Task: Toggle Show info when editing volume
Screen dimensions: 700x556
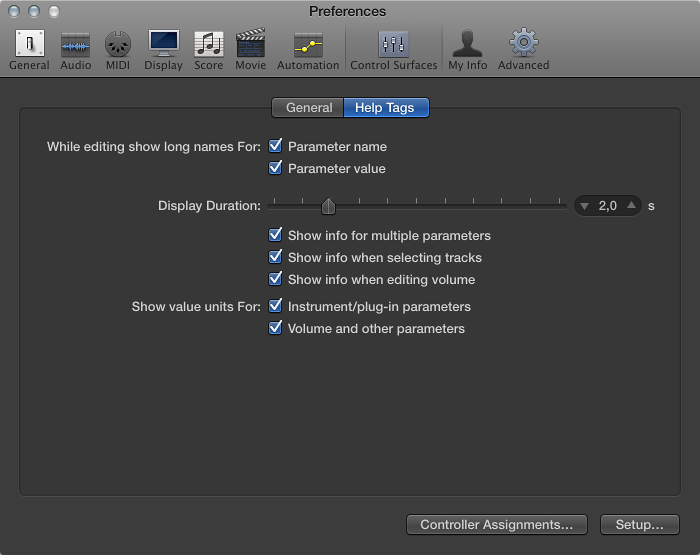Action: [275, 279]
